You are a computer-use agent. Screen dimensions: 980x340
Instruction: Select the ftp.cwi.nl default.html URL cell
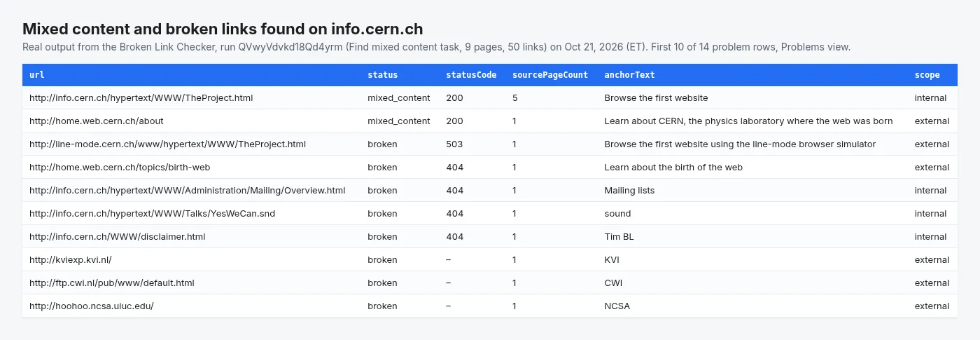111,283
